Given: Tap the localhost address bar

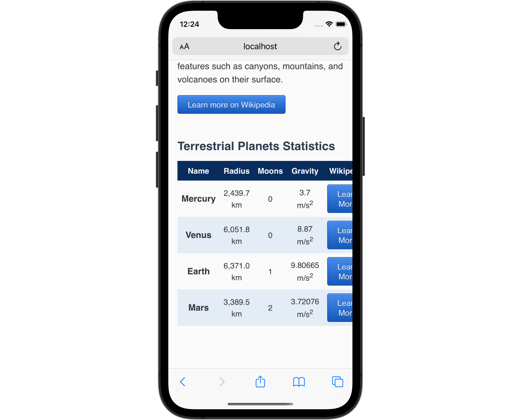Looking at the screenshot, I should [260, 47].
